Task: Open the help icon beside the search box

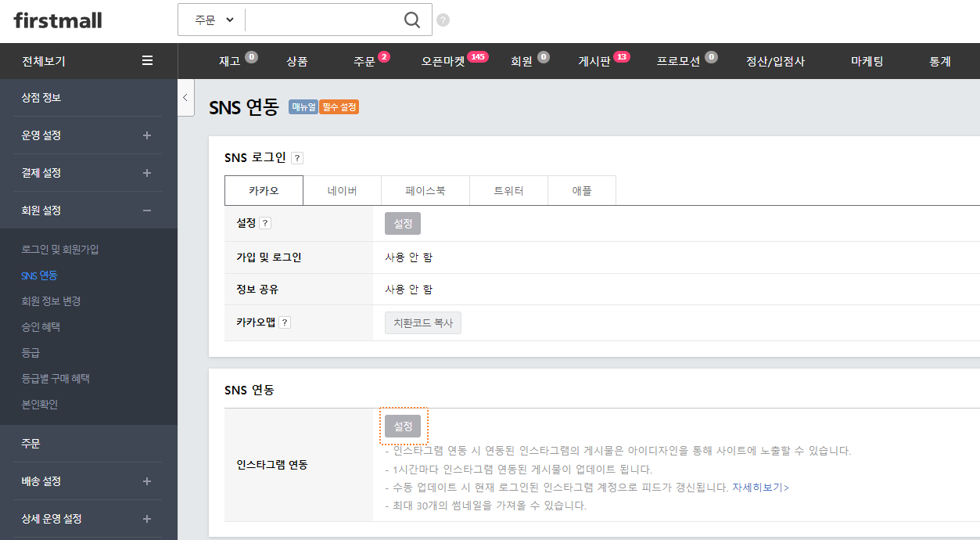Action: click(x=443, y=20)
